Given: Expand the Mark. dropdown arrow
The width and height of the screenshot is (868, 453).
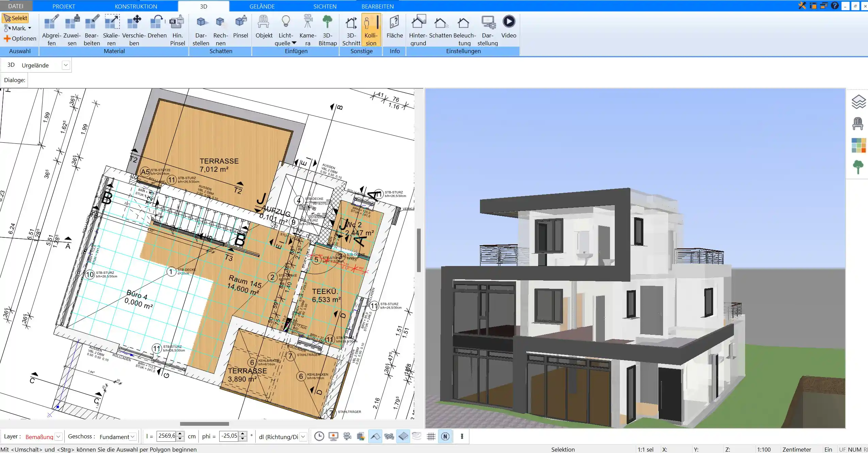Looking at the screenshot, I should point(30,28).
